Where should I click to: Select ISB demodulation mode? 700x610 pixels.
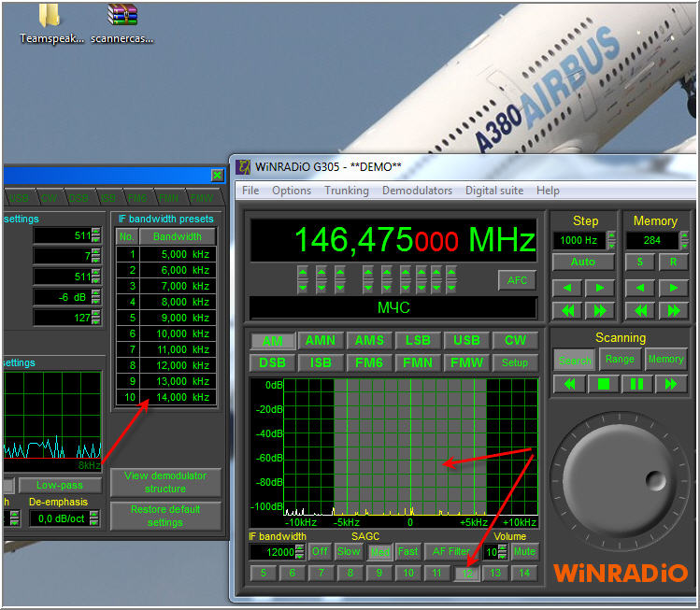321,362
